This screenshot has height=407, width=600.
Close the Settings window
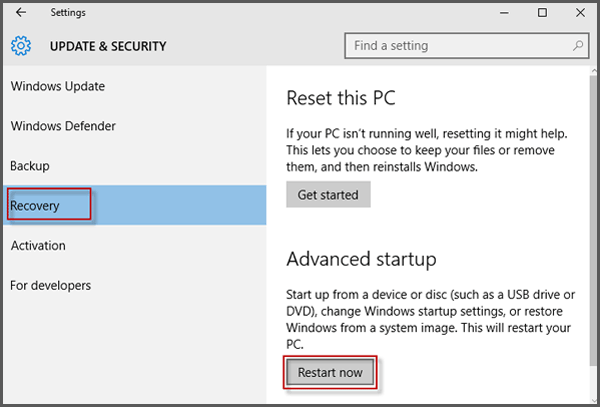tap(580, 13)
